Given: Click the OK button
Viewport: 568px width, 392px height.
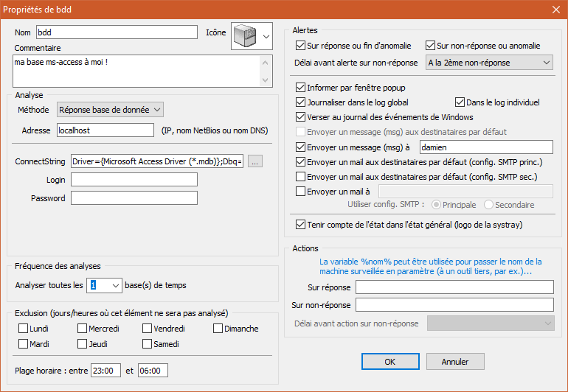Looking at the screenshot, I should [x=390, y=362].
